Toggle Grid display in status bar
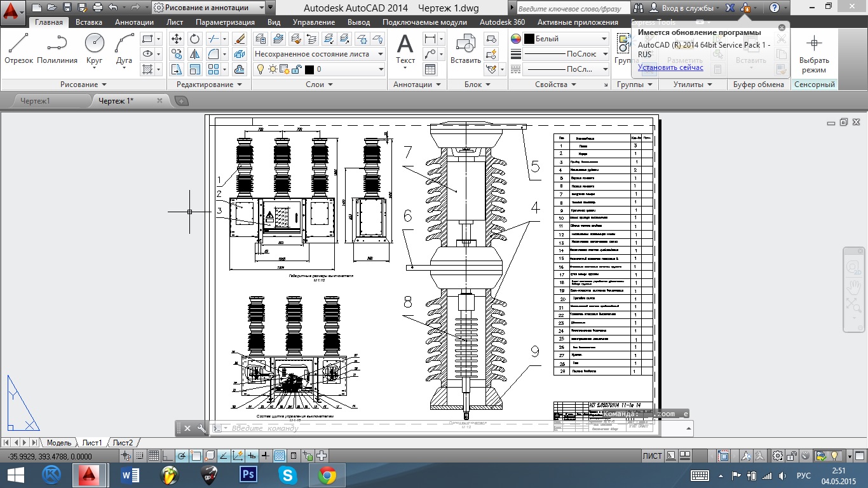Viewport: 868px width, 488px height. [x=153, y=456]
